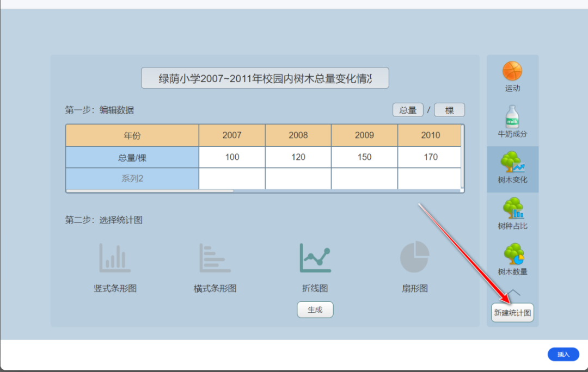Switch unit to 棵

pyautogui.click(x=450, y=110)
